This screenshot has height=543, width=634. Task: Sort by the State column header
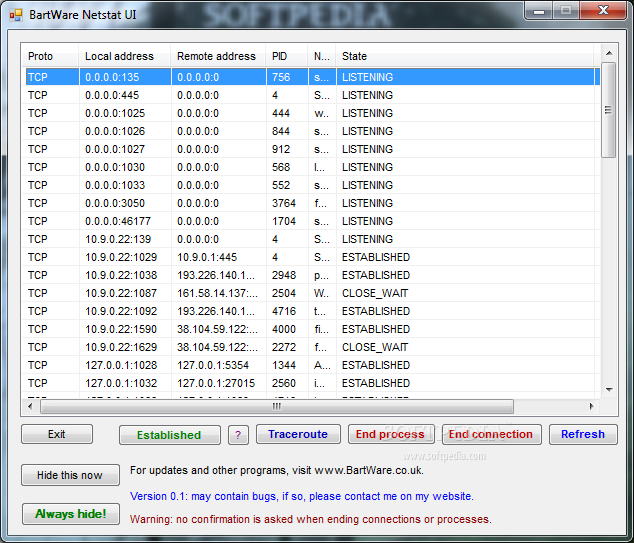[465, 56]
